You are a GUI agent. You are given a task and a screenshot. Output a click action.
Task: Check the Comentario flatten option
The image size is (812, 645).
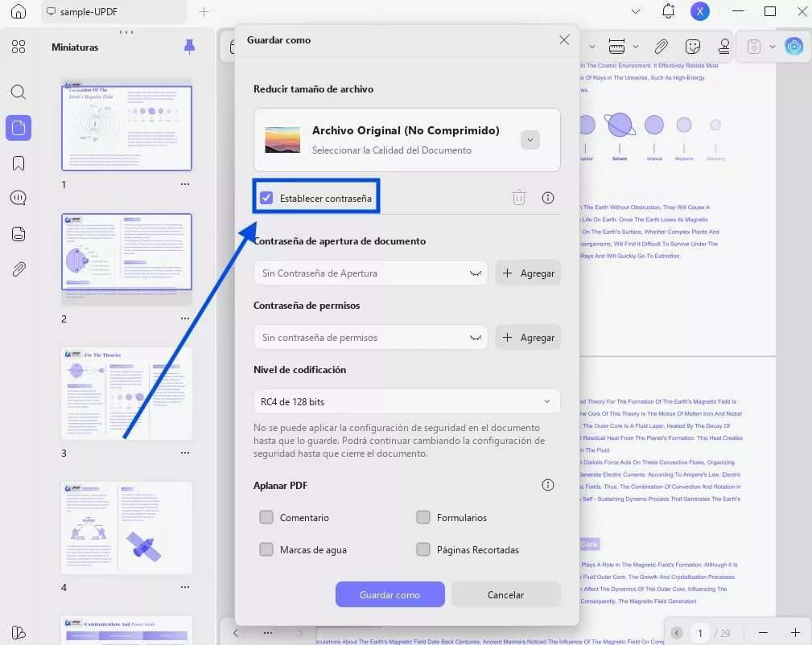(x=266, y=517)
